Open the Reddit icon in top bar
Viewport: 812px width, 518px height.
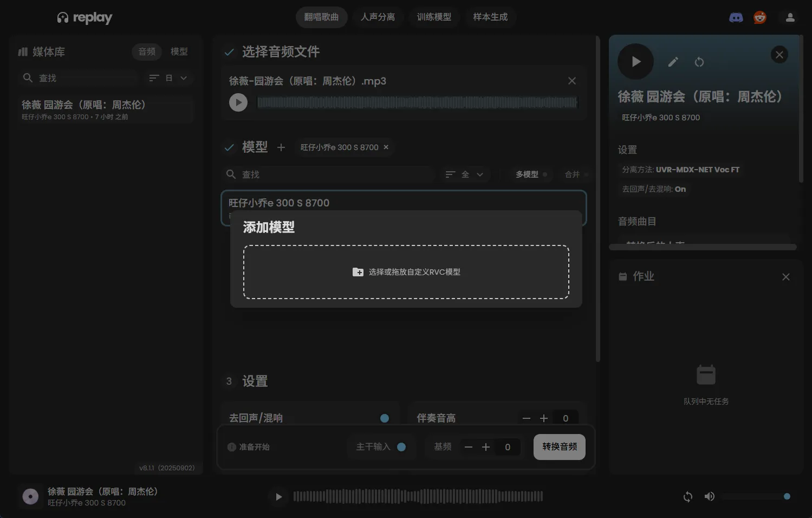(x=759, y=17)
